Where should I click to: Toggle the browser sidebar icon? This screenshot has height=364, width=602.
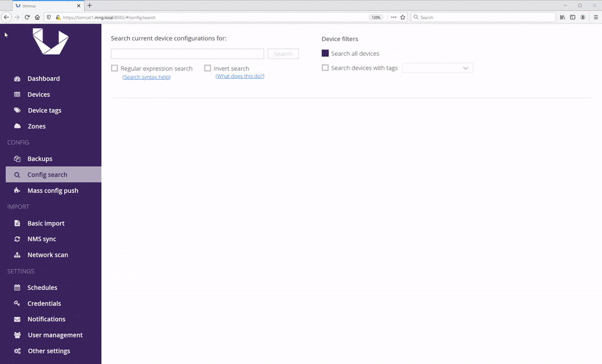(573, 17)
